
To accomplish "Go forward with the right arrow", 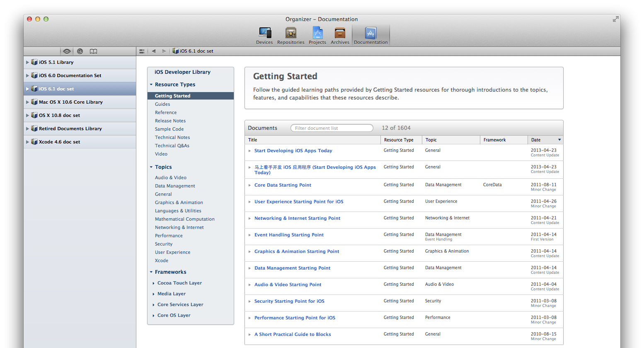I will tap(164, 51).
